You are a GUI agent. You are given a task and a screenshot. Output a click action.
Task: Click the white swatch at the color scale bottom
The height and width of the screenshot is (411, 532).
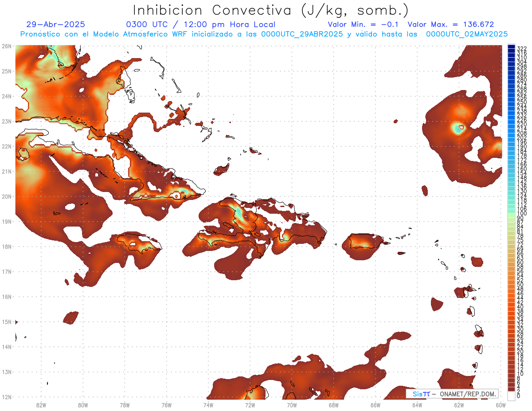point(512,395)
